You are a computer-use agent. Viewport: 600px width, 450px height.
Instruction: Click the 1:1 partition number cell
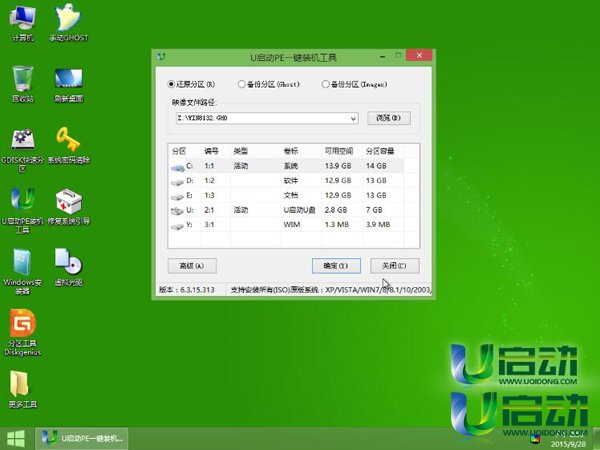click(x=209, y=166)
